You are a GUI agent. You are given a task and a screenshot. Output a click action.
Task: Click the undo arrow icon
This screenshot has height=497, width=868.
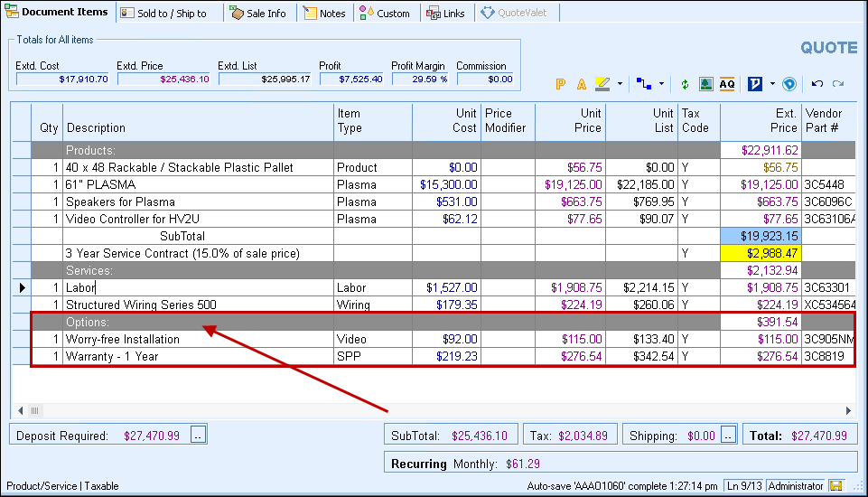[817, 84]
